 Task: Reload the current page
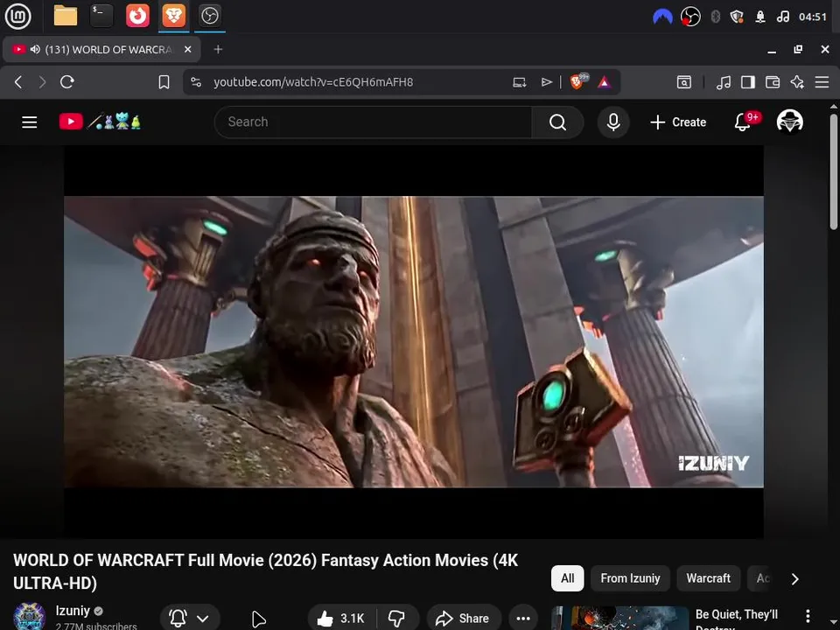point(67,82)
